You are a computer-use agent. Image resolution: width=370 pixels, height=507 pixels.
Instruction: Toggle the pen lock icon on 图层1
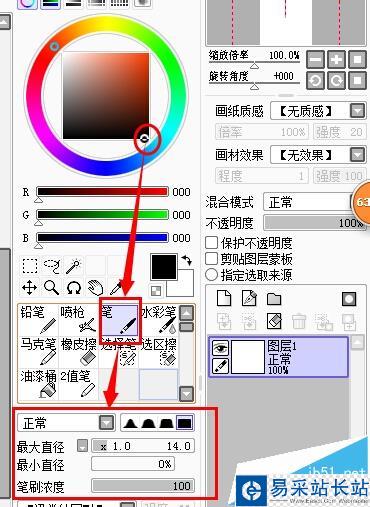coord(220,366)
